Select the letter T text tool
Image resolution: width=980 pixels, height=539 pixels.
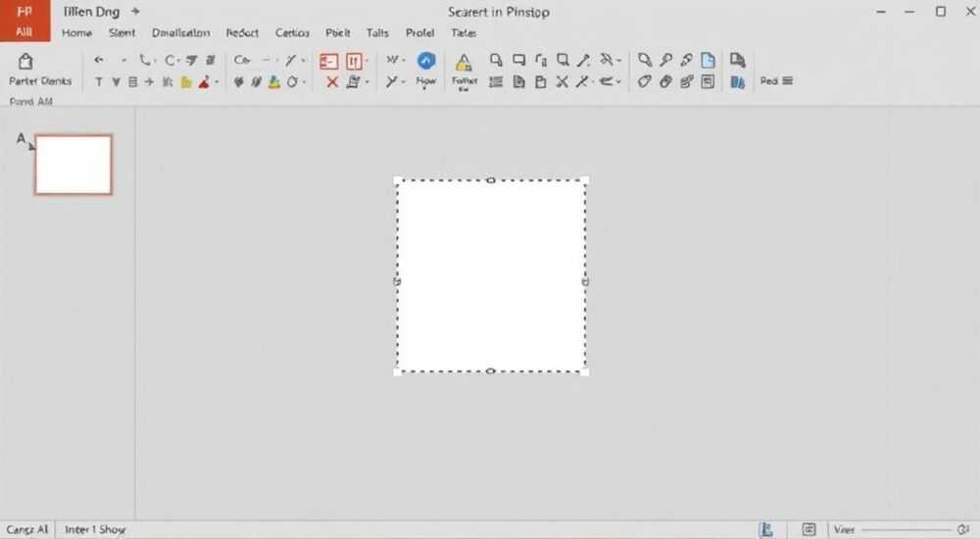click(99, 82)
